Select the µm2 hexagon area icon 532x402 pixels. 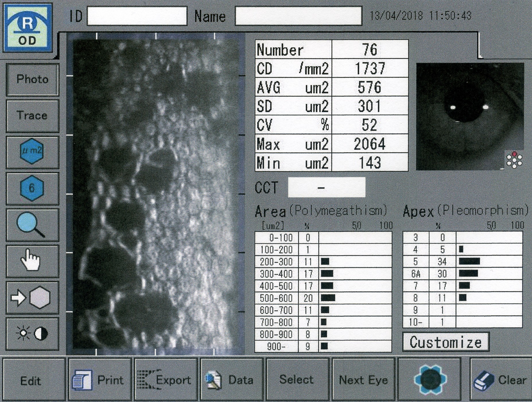[32, 152]
